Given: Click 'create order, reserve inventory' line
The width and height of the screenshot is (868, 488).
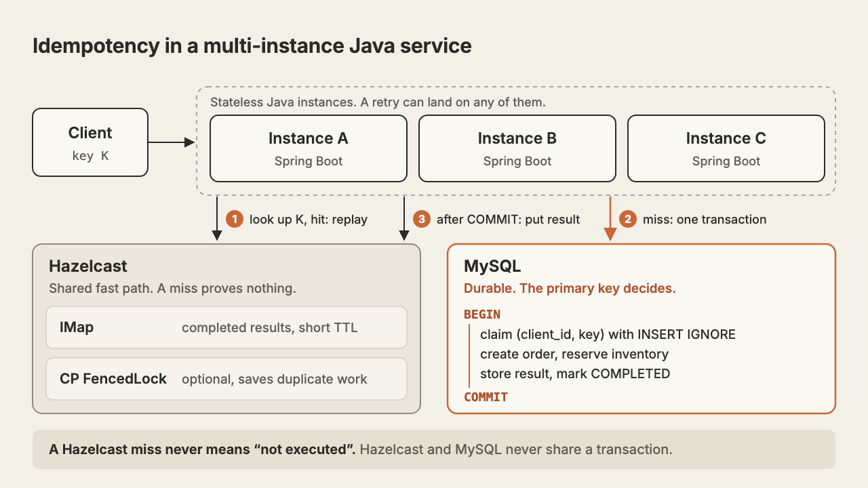Looking at the screenshot, I should point(574,354).
